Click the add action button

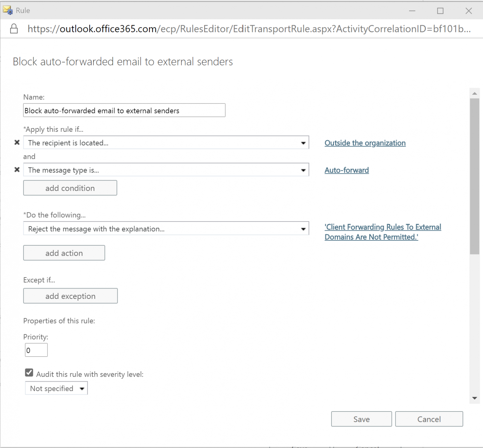coord(64,253)
